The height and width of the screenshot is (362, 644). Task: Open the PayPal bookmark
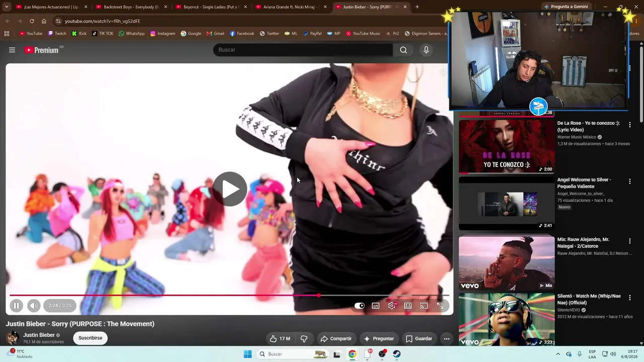312,34
